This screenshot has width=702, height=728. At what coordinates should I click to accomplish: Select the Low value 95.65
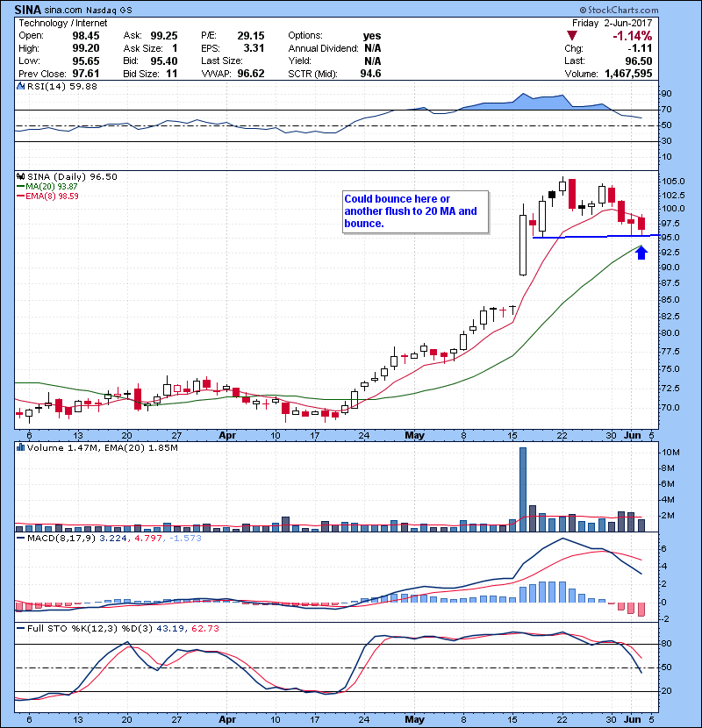(86, 61)
